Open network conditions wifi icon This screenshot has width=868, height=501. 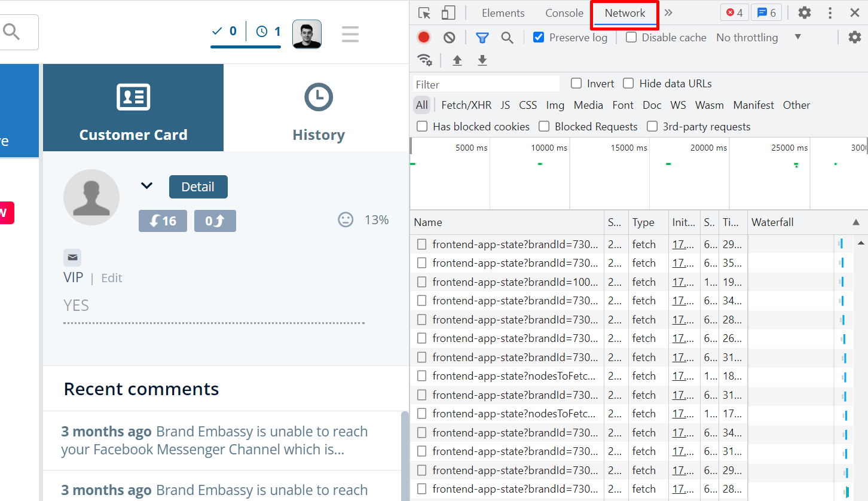425,60
